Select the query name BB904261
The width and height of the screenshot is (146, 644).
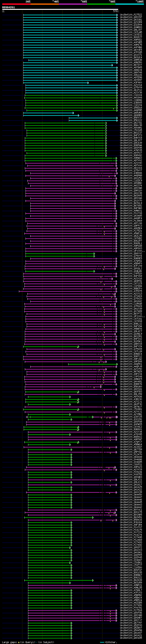(8, 8)
